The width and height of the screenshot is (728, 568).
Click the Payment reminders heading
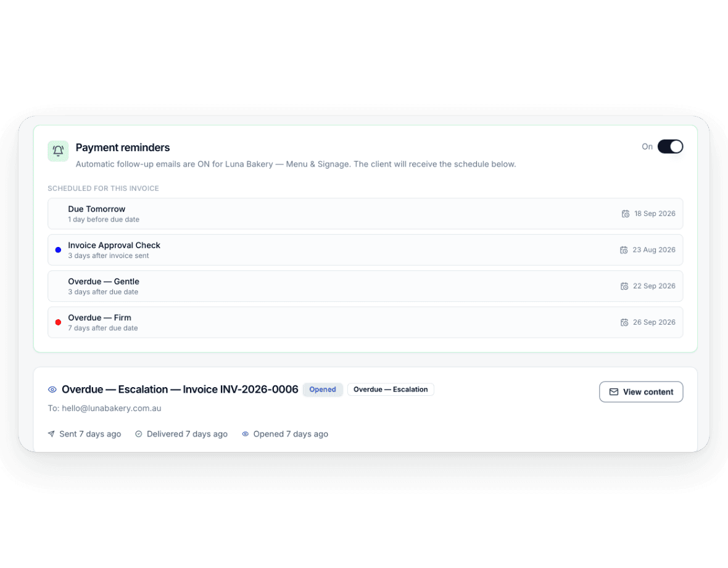[x=123, y=148]
